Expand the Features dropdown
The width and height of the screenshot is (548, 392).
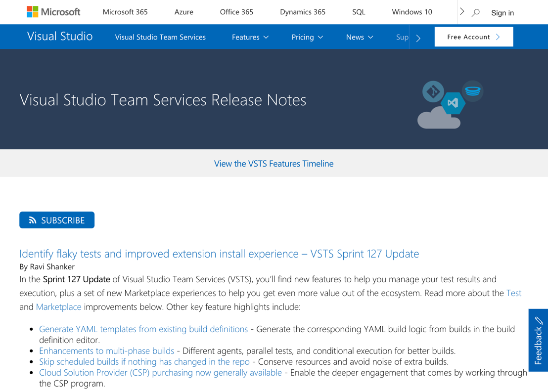[x=250, y=37]
